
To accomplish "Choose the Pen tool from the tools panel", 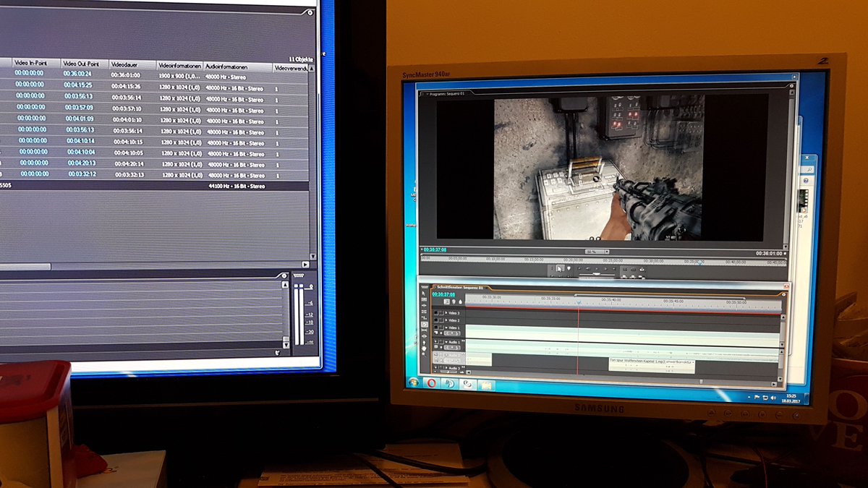I will (424, 342).
